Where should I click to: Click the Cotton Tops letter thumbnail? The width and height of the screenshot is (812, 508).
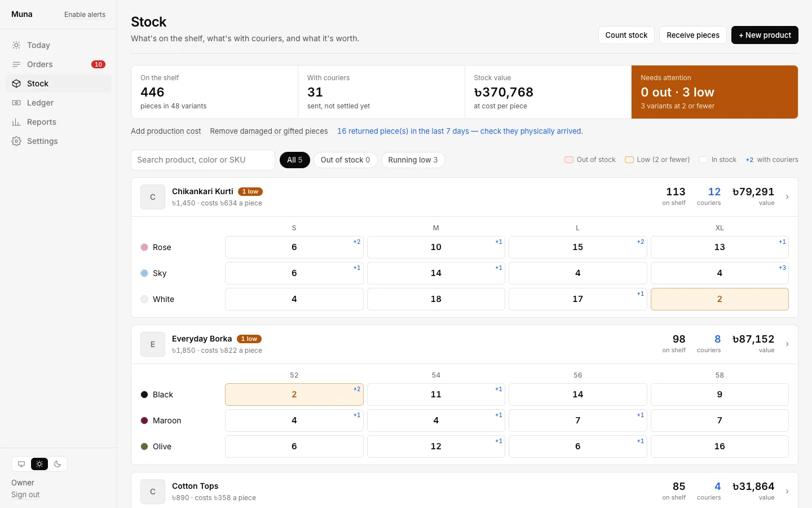(153, 492)
